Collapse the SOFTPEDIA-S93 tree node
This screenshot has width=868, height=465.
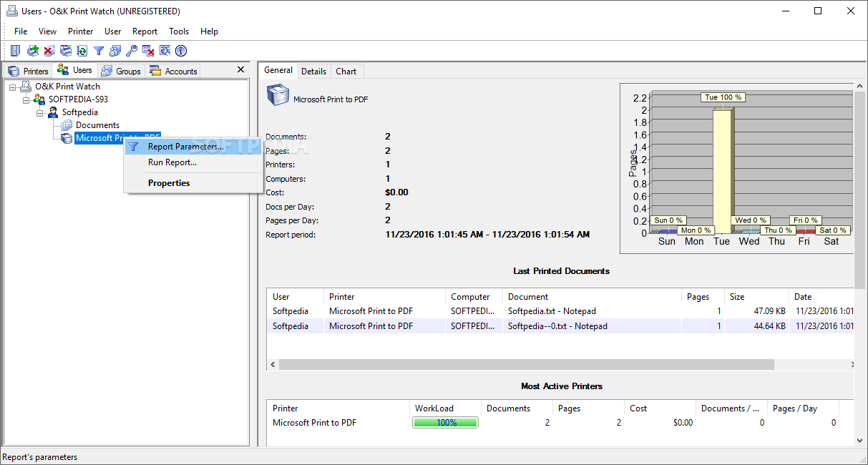click(x=26, y=99)
